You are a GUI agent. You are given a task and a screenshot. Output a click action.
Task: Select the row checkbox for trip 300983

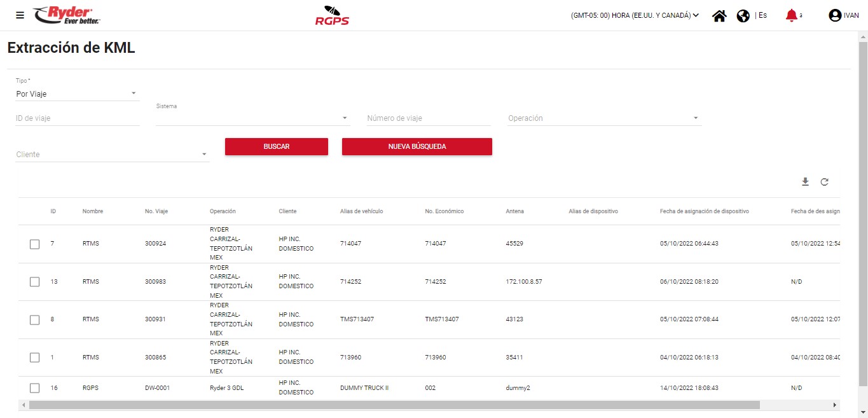[x=35, y=282]
